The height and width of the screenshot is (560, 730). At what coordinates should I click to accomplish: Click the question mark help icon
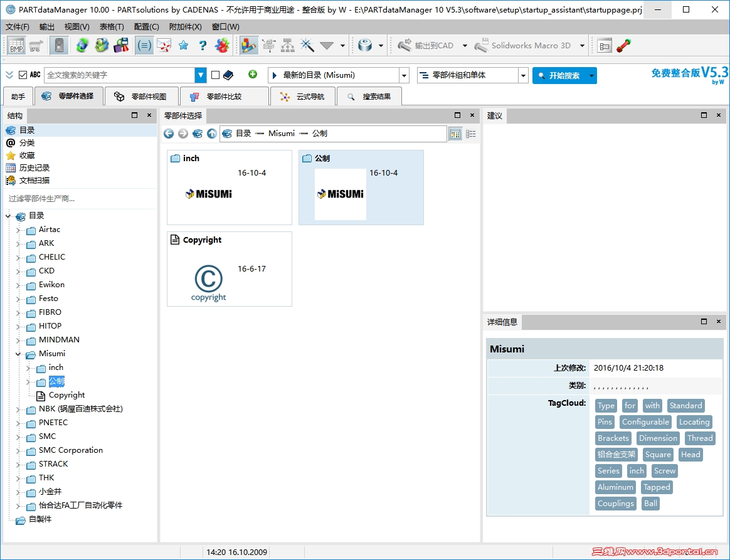[x=203, y=46]
